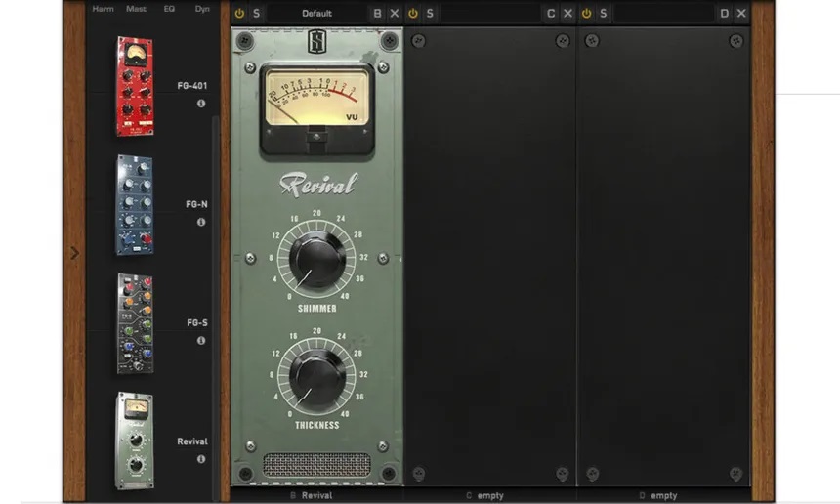
Task: Switch to the Mast module tab
Action: (x=136, y=9)
